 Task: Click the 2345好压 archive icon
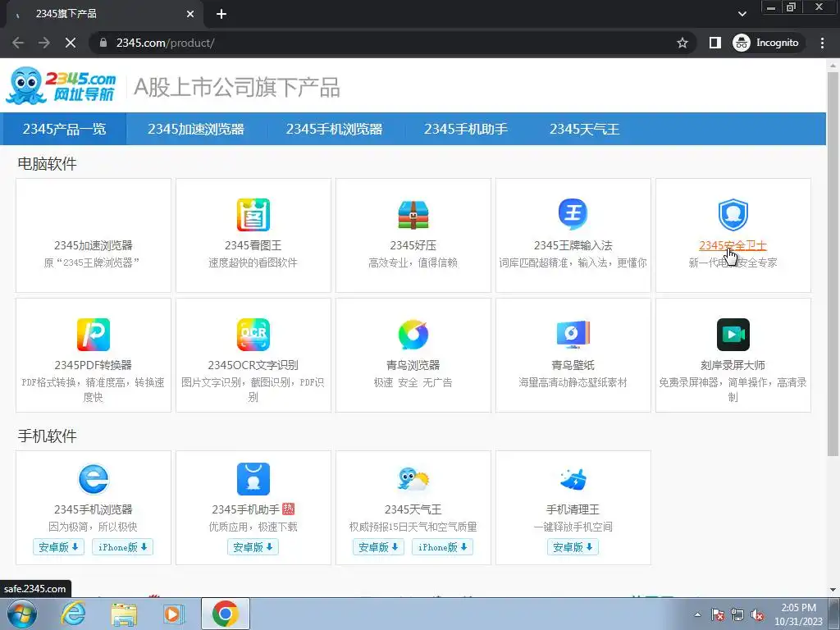tap(413, 214)
